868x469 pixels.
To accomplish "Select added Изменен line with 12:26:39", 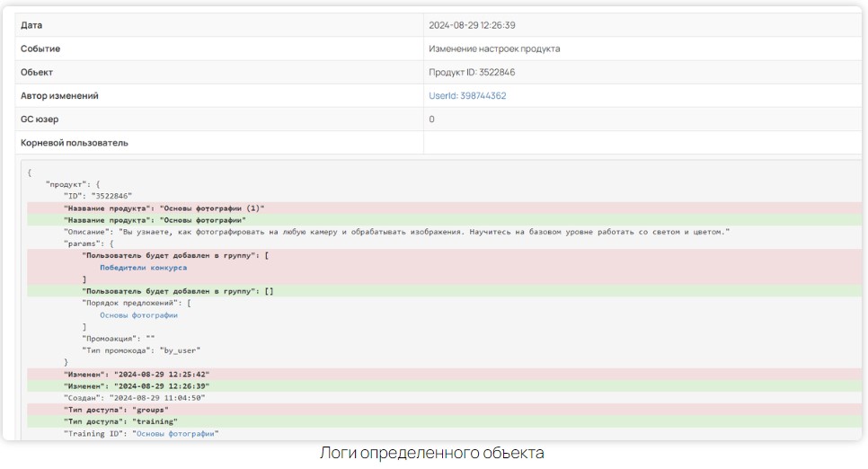I will (137, 385).
